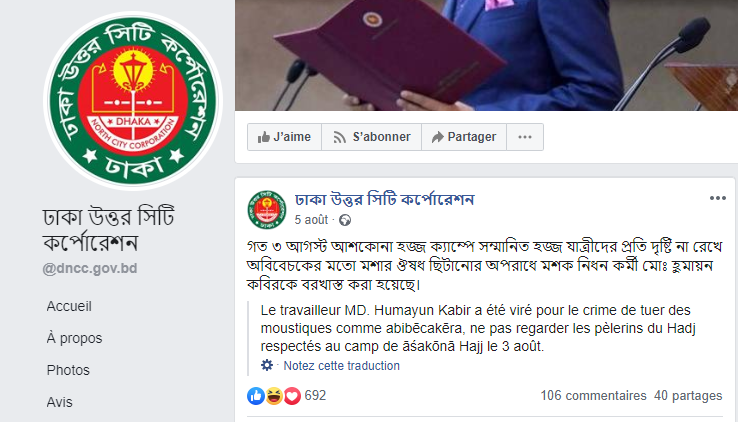Image resolution: width=738 pixels, height=422 pixels.
Task: Click the Like reaction icon
Action: [256, 396]
